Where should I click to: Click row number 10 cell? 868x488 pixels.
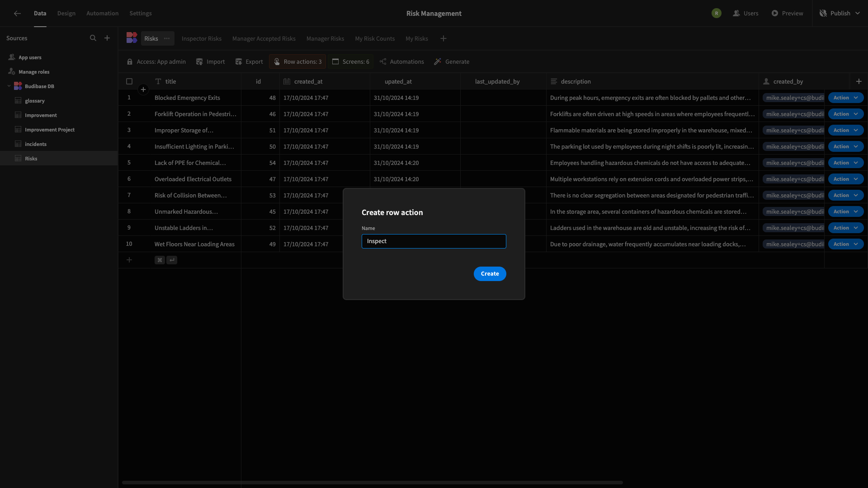pos(129,244)
